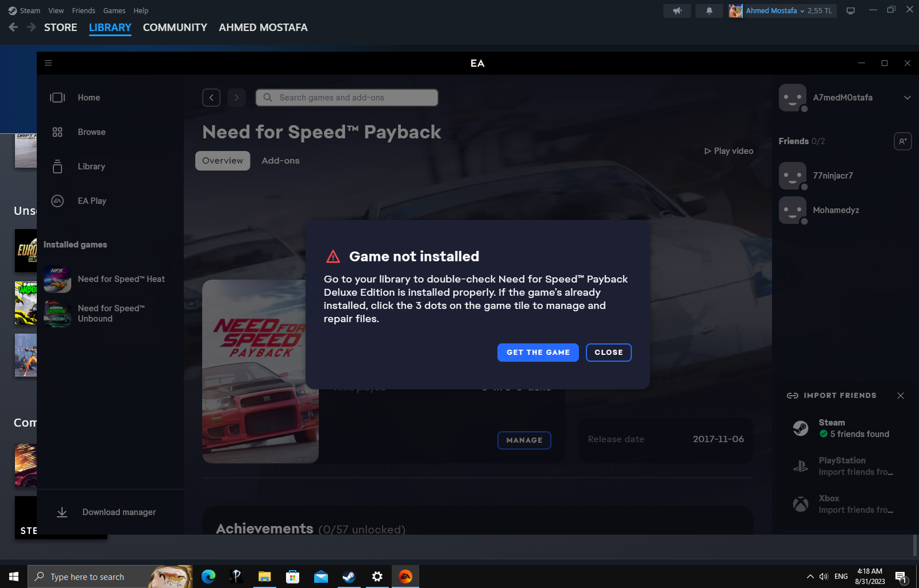Show hidden system tray icons
This screenshot has width=919, height=588.
coord(810,577)
